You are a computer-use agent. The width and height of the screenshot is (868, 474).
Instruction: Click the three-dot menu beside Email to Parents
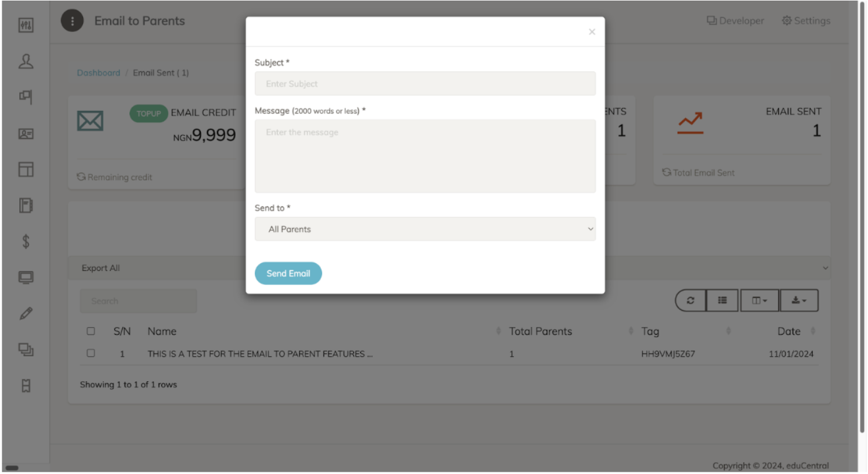pos(73,21)
